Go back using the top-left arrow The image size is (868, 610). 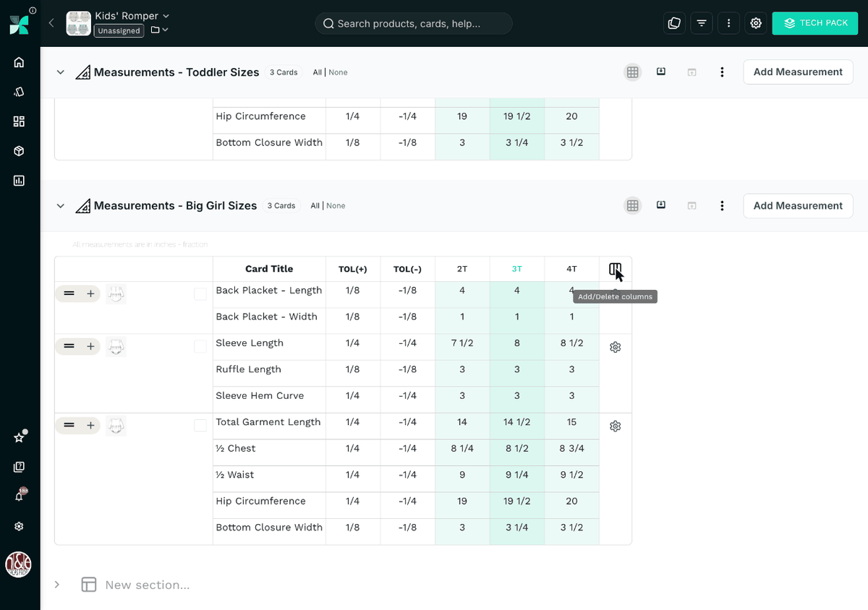point(51,23)
